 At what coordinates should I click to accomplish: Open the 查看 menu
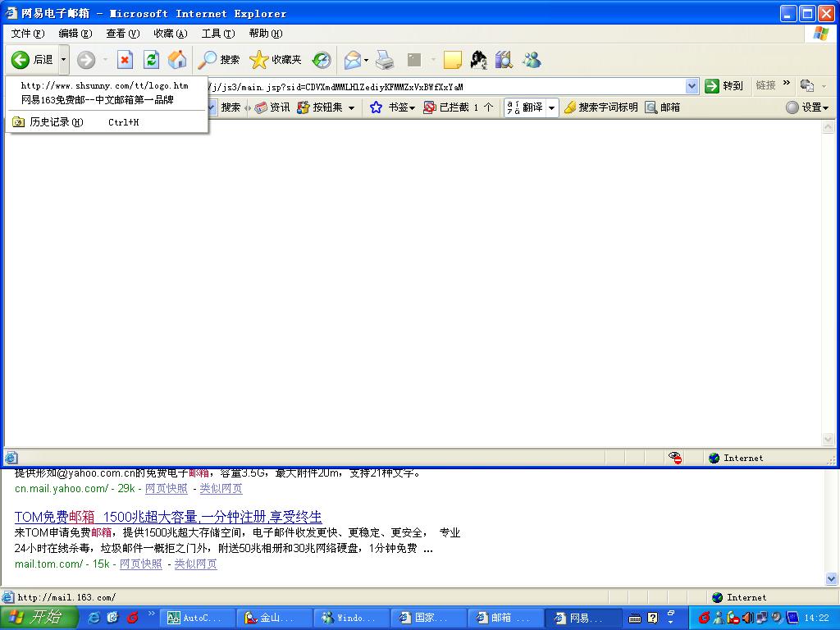coord(123,33)
